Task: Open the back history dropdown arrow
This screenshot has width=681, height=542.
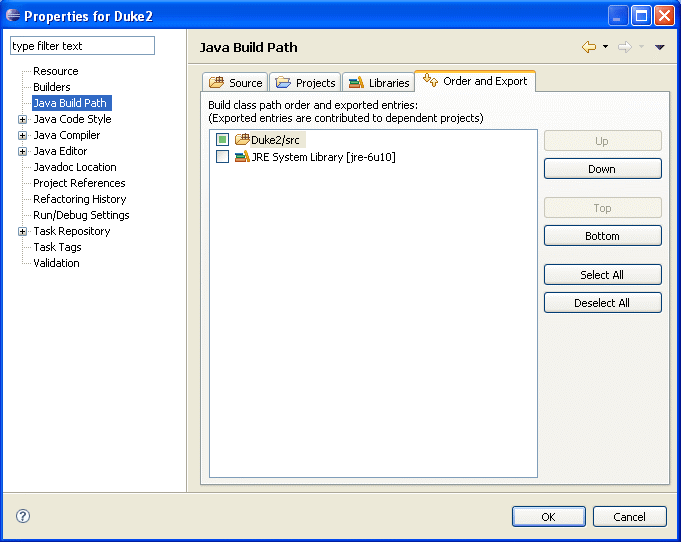Action: [x=605, y=47]
